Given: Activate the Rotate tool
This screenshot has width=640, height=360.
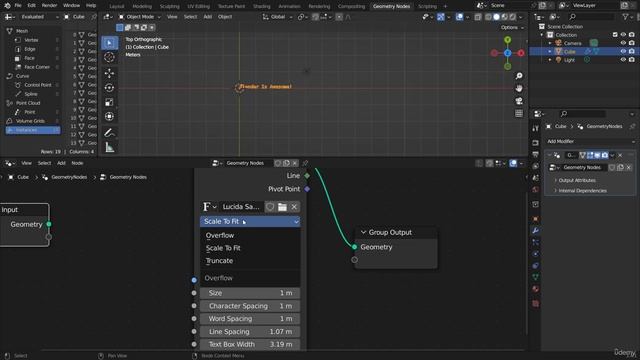Looking at the screenshot, I should tap(109, 88).
